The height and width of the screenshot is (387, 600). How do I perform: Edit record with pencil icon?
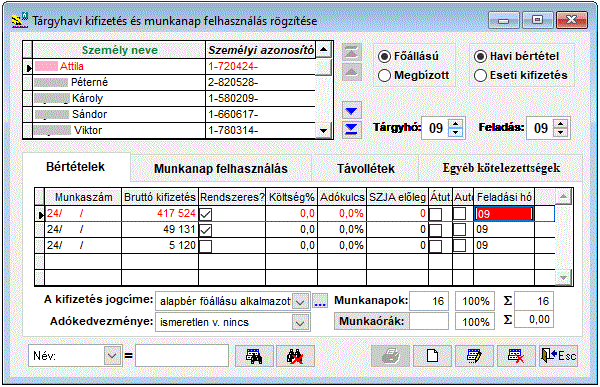(x=474, y=356)
